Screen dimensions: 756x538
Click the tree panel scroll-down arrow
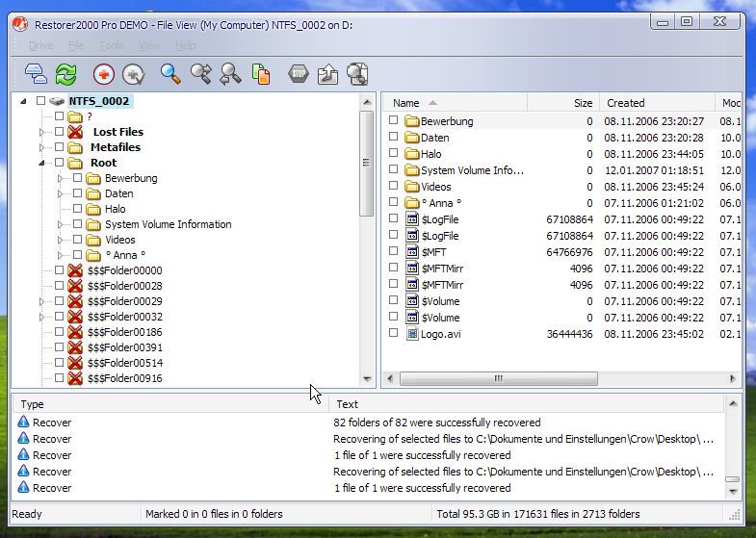coord(367,379)
